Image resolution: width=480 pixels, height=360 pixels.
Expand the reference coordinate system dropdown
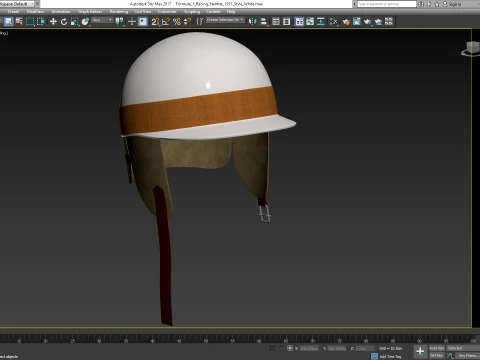[102, 20]
